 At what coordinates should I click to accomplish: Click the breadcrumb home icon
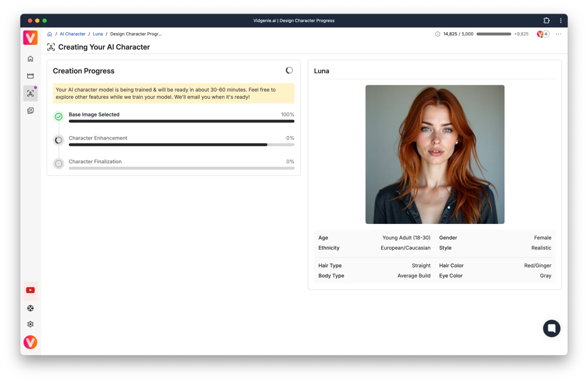pos(50,34)
